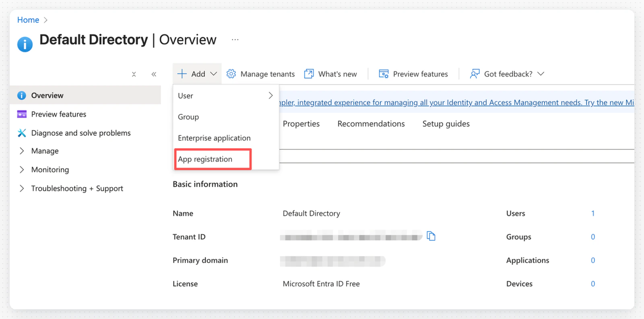The image size is (644, 319).
Task: Click Troubleshooting + Support sidebar label
Action: 77,188
